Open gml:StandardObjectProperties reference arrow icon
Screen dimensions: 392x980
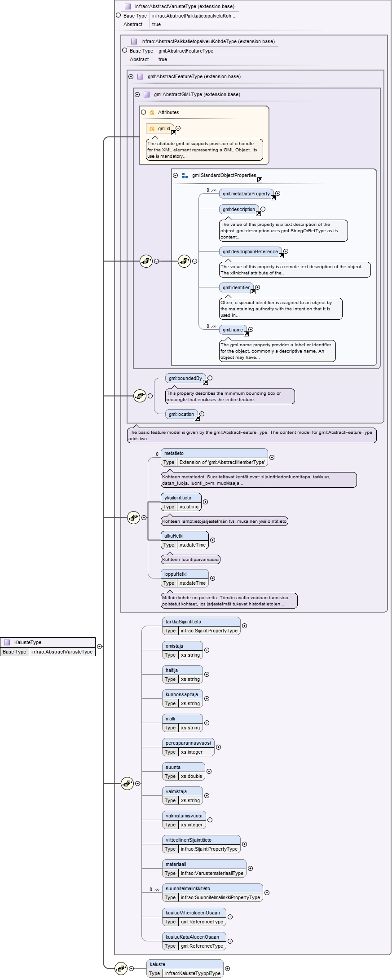260,180
